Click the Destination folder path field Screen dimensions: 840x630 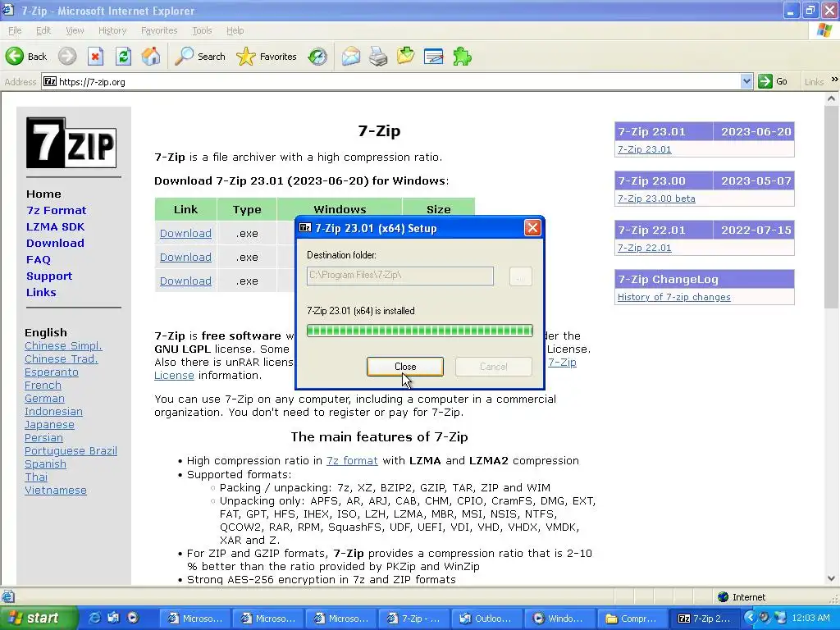(x=400, y=276)
